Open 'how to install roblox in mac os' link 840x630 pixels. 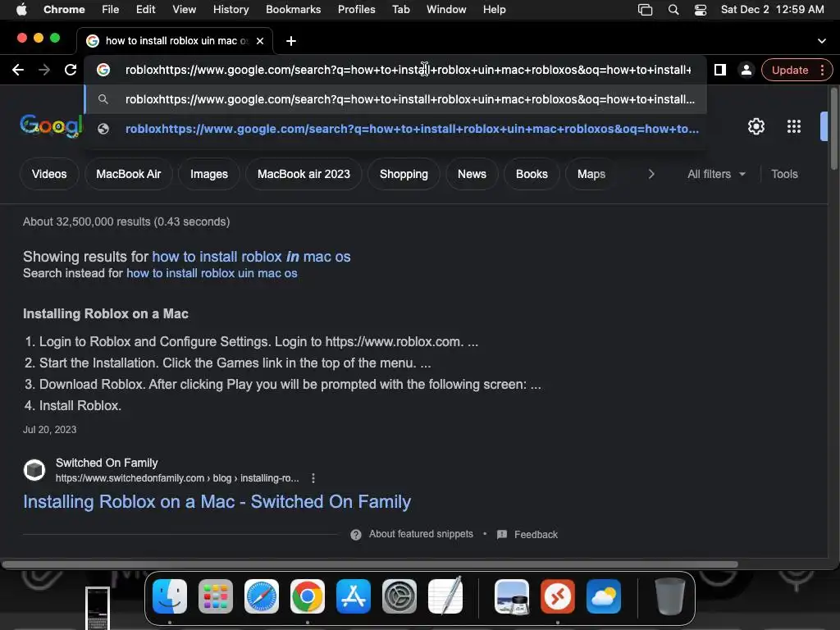pos(251,257)
